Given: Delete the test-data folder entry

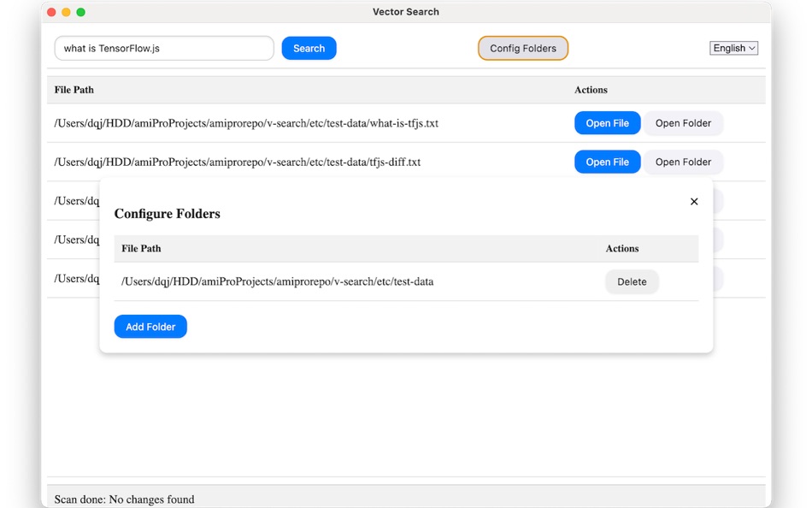Looking at the screenshot, I should pyautogui.click(x=632, y=281).
